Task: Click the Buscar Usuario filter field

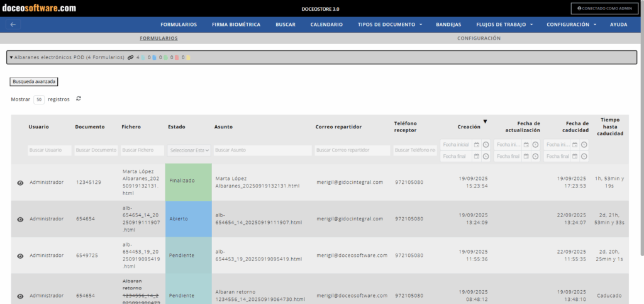Action: coord(49,150)
